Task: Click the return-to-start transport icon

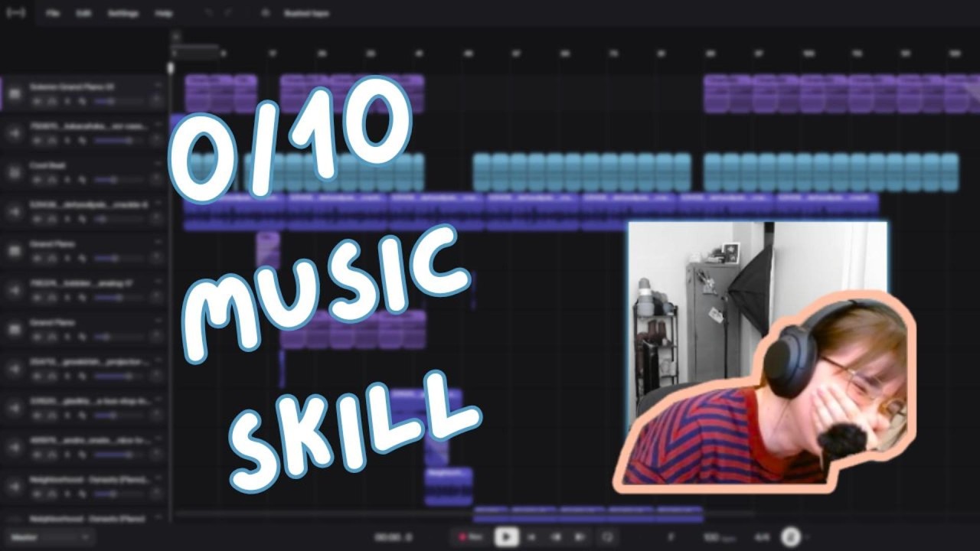Action: click(531, 536)
